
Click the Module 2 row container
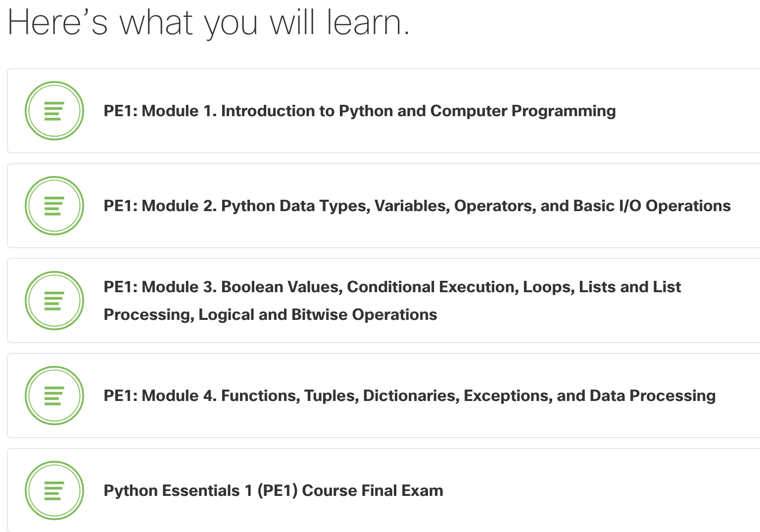(380, 206)
